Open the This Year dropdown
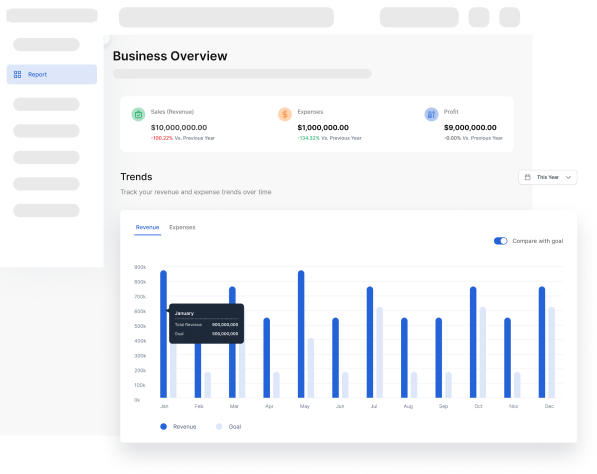Image resolution: width=597 pixels, height=474 pixels. coord(548,177)
